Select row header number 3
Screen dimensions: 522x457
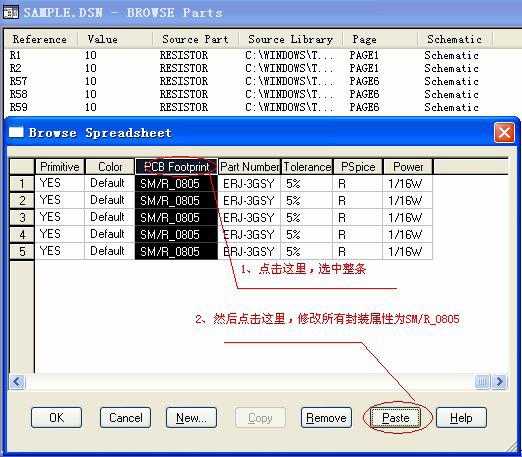click(x=22, y=217)
